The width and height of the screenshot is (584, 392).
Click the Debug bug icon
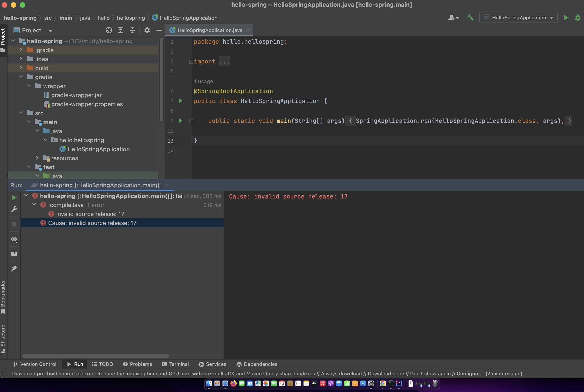577,18
